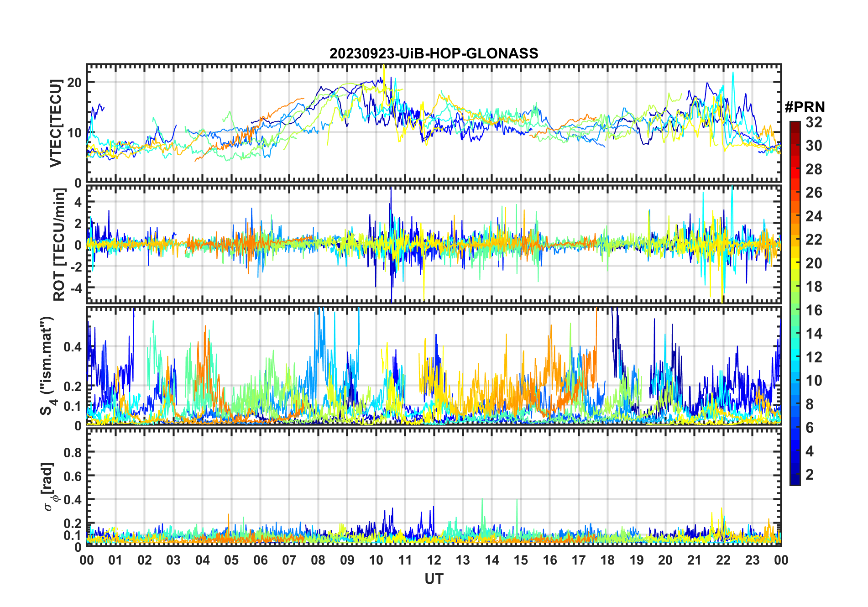
Task: Click inside the sigma-phi plot panel
Action: tap(434, 487)
